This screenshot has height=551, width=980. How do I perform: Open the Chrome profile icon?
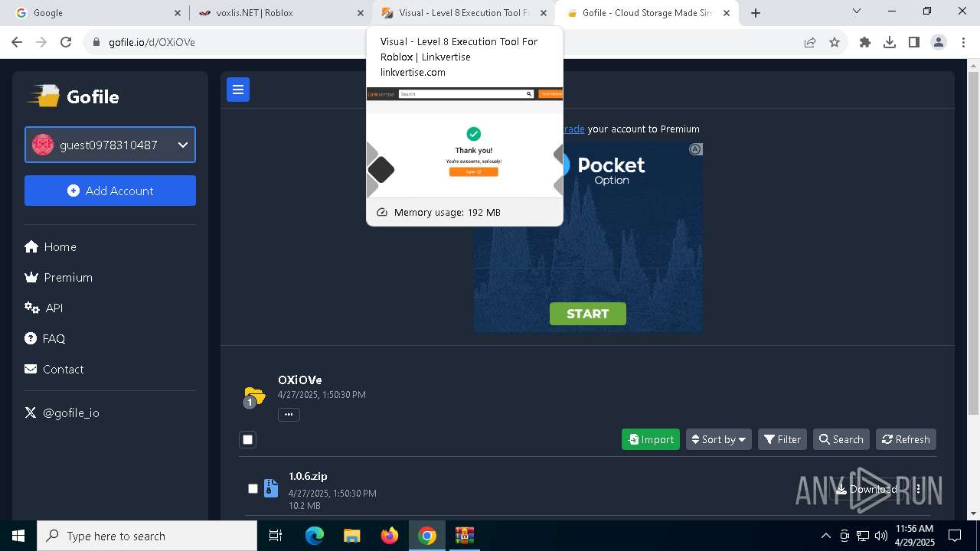click(x=939, y=42)
